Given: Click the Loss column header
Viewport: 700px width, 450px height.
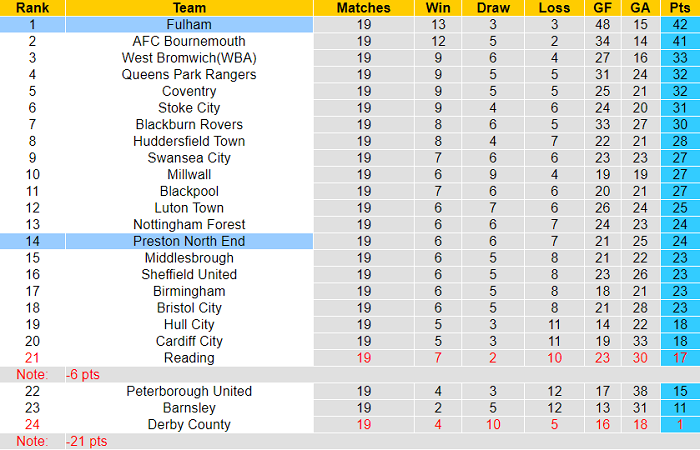Looking at the screenshot, I should click(547, 8).
